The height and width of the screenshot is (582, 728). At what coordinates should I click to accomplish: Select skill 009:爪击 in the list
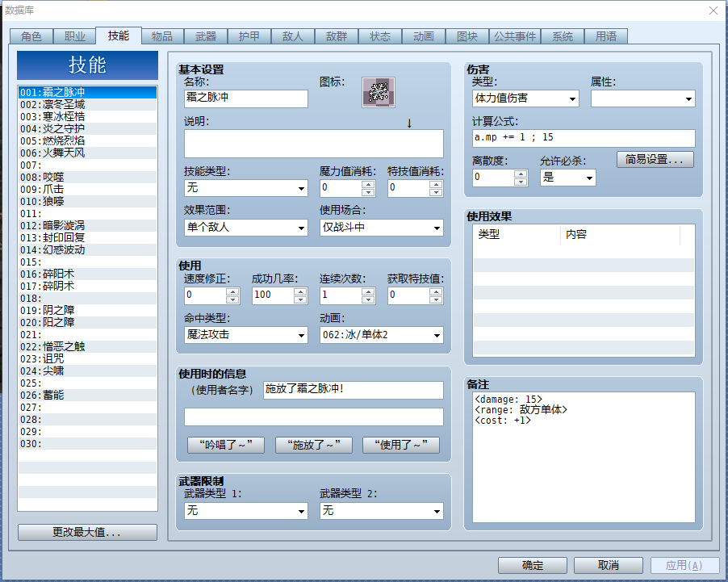pyautogui.click(x=87, y=189)
